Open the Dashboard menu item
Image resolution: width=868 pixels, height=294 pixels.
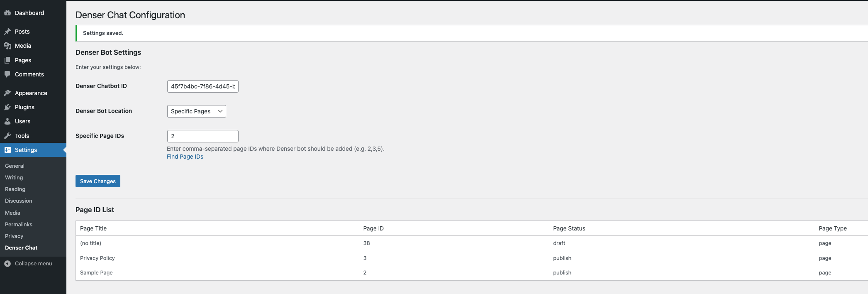(29, 13)
